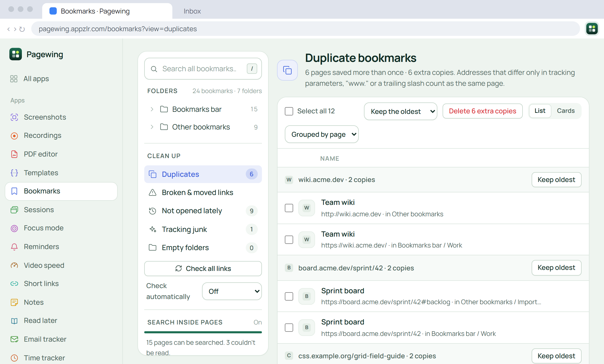Select the List view tab
Screen dimensions: 604x364
point(540,111)
